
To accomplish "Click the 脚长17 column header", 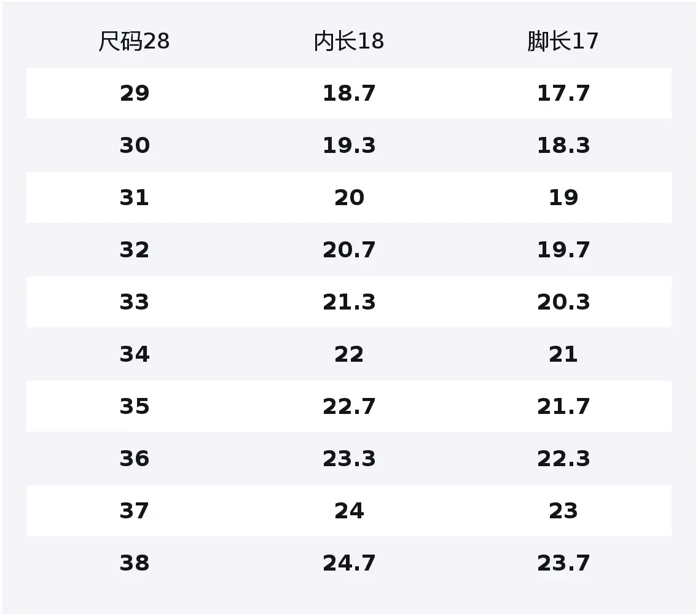I will [563, 41].
